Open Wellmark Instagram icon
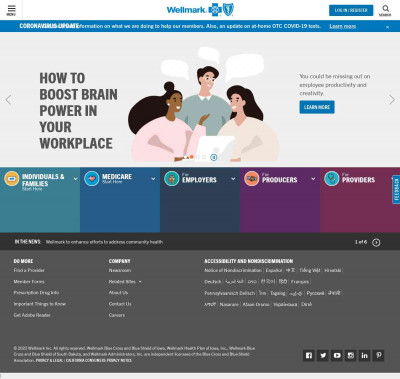The width and height of the screenshot is (400, 379). tap(351, 355)
